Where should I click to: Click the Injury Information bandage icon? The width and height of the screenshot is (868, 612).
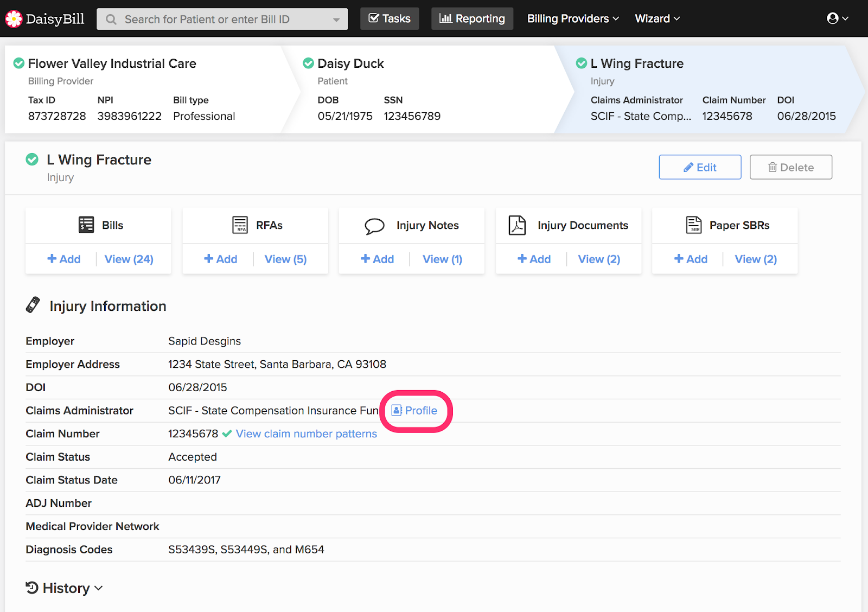(33, 305)
